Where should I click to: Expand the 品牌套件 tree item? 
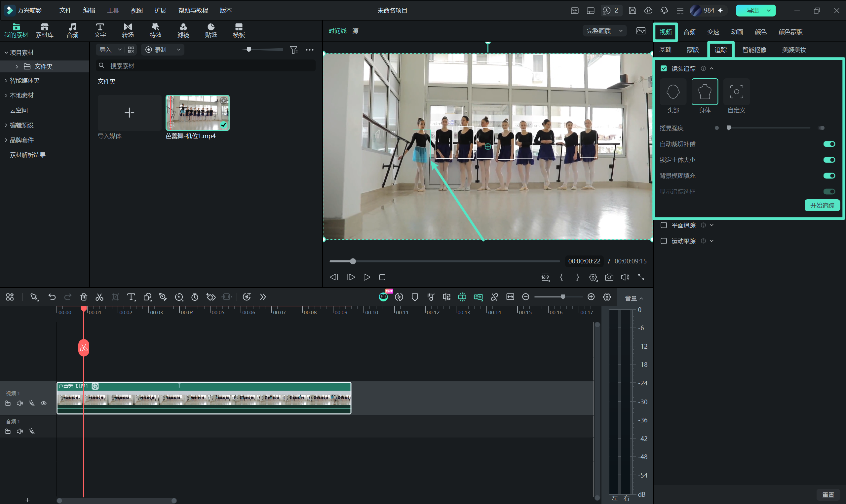pyautogui.click(x=6, y=140)
